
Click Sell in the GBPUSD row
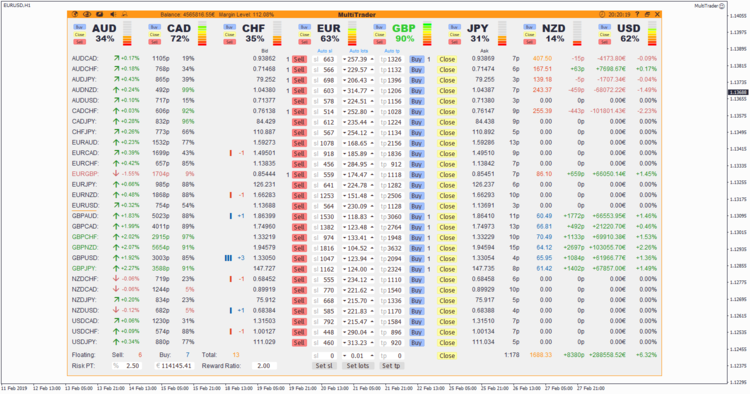(299, 259)
